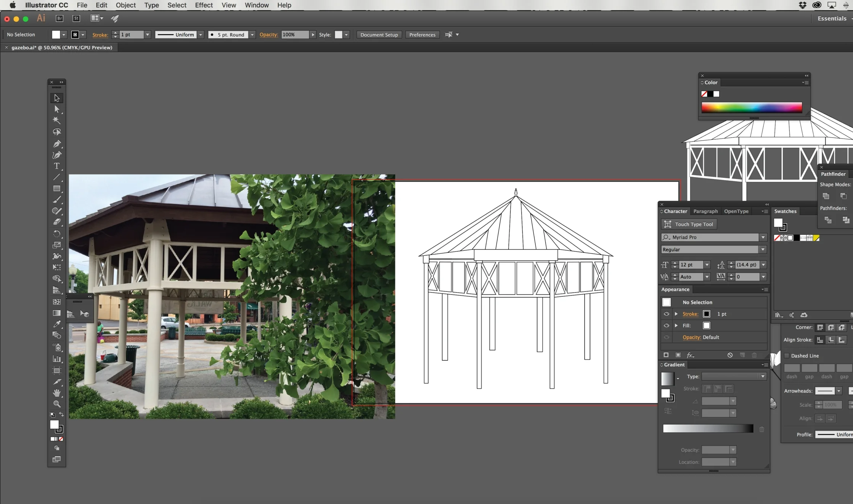
Task: Toggle Fill visibility eye in Appearance
Action: (x=667, y=326)
